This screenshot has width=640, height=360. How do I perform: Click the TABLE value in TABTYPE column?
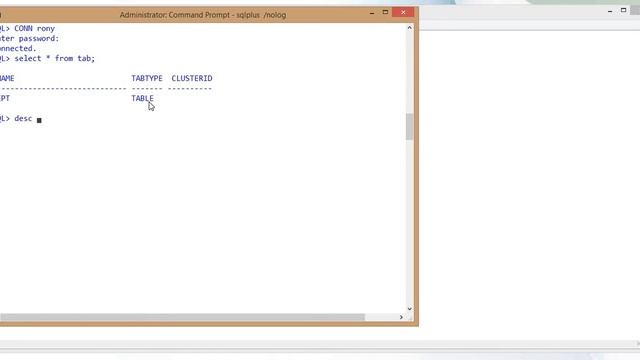coord(142,98)
